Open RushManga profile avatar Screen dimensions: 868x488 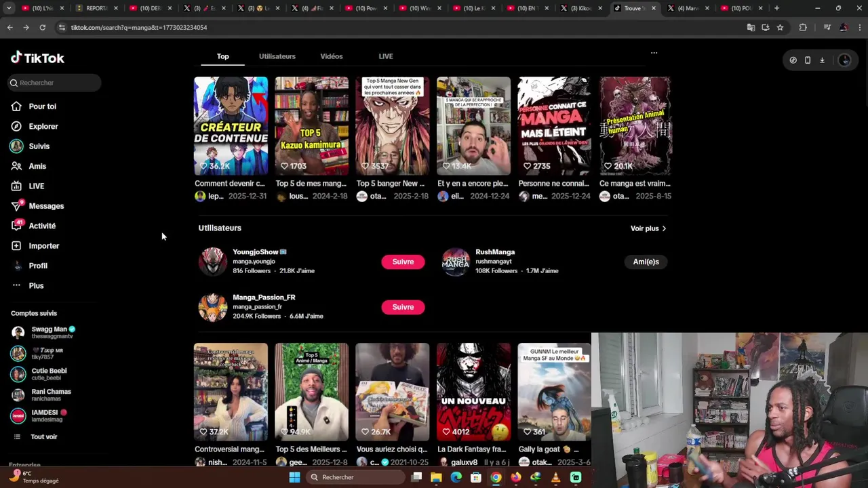click(456, 262)
